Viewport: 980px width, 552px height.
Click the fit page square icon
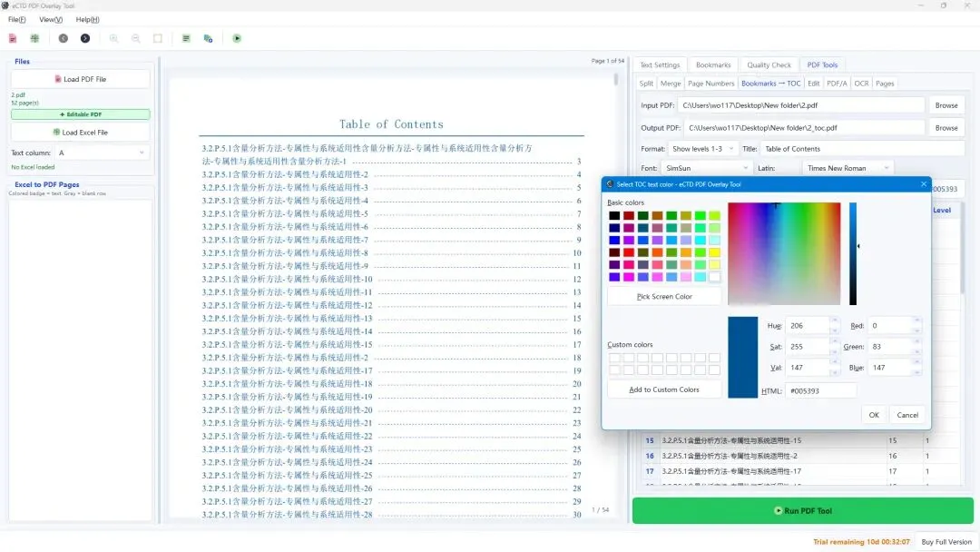point(158,39)
